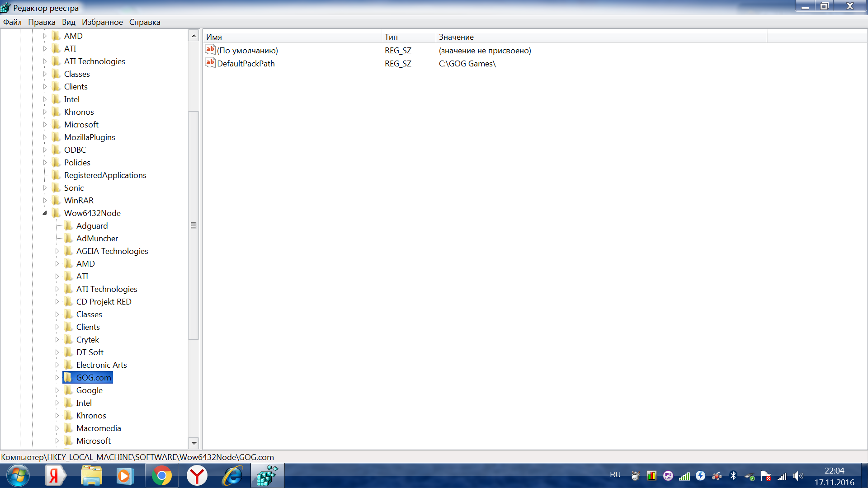Click the tree pane scrollbar thumb
This screenshot has width=868, height=488.
193,225
